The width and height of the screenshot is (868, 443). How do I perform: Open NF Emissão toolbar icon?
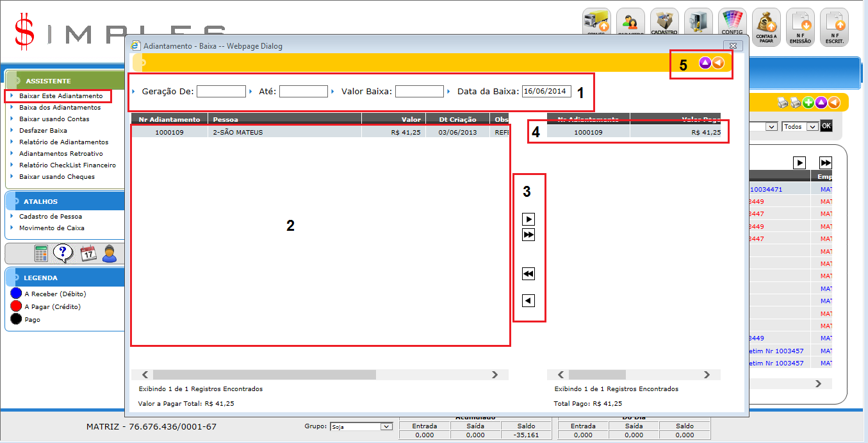point(800,27)
